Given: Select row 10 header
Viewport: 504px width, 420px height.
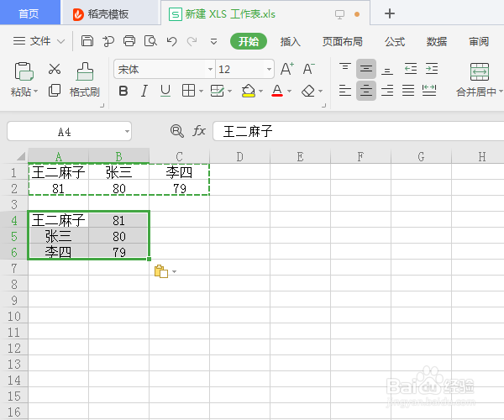Looking at the screenshot, I should tap(13, 316).
